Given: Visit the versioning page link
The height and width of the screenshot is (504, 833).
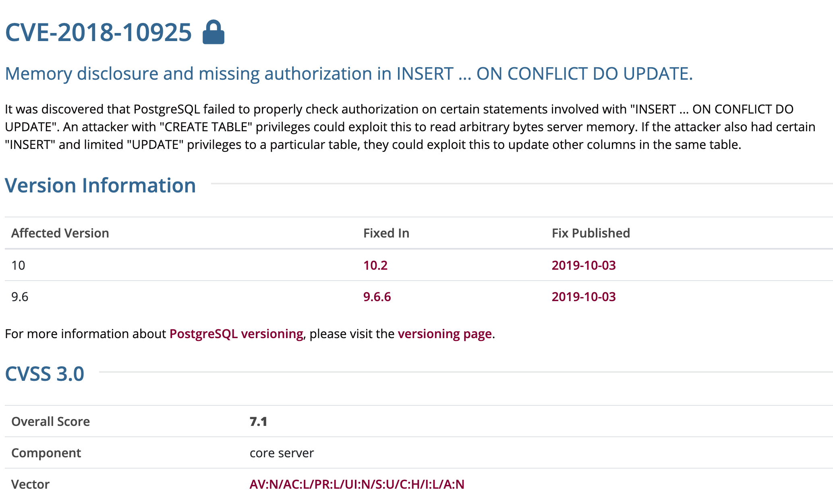Looking at the screenshot, I should pos(444,334).
